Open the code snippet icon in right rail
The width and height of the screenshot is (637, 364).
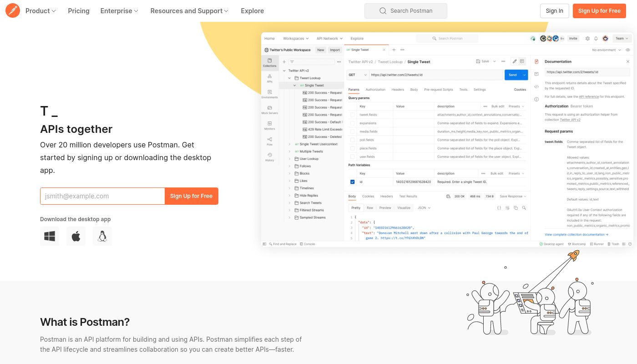pos(536,86)
